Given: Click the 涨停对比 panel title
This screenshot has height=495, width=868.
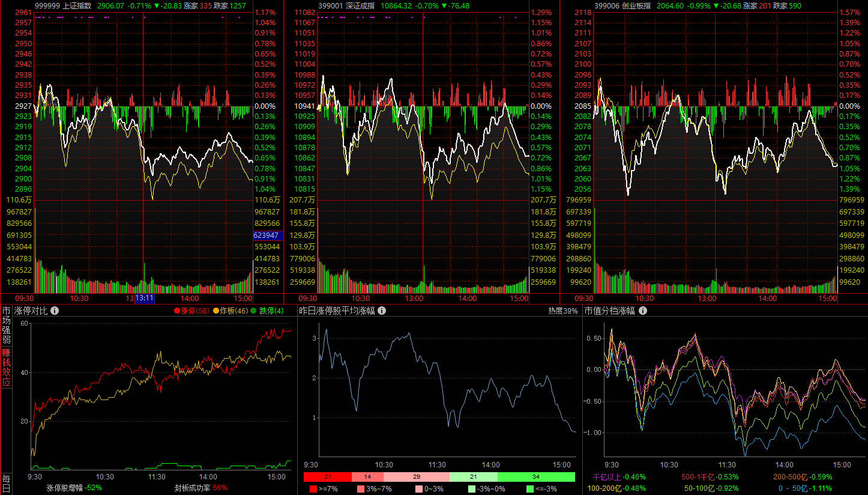Looking at the screenshot, I should click(31, 311).
